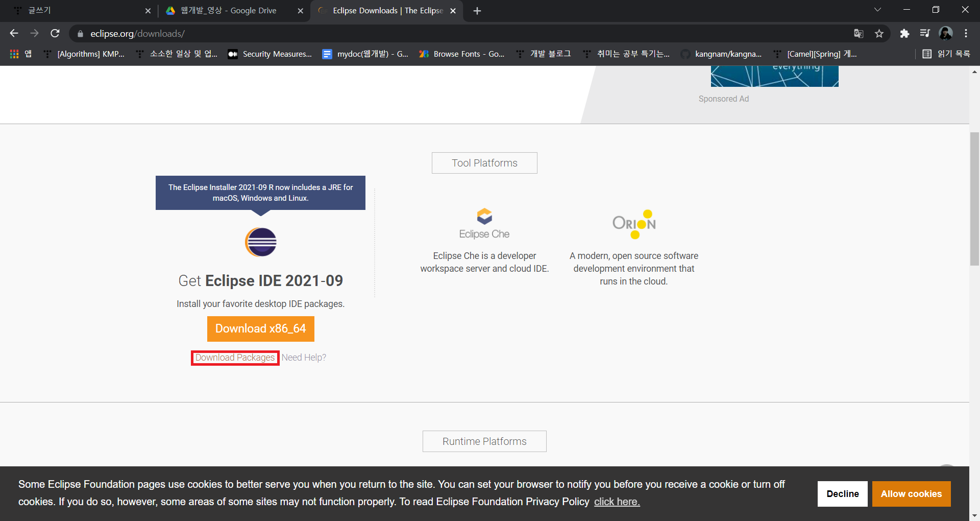Click the sponsored ad banner image
The image size is (980, 521).
(x=774, y=76)
